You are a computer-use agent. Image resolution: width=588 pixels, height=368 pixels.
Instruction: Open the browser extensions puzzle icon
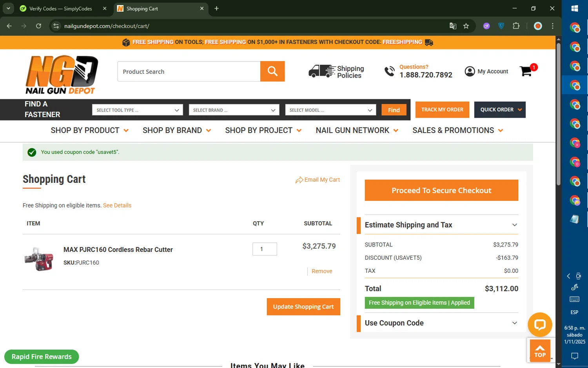click(516, 26)
